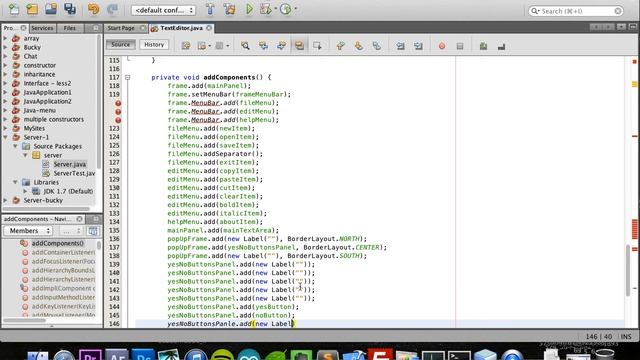The height and width of the screenshot is (360, 640).
Task: Select addComponents() in the Members list
Action: (x=58, y=243)
